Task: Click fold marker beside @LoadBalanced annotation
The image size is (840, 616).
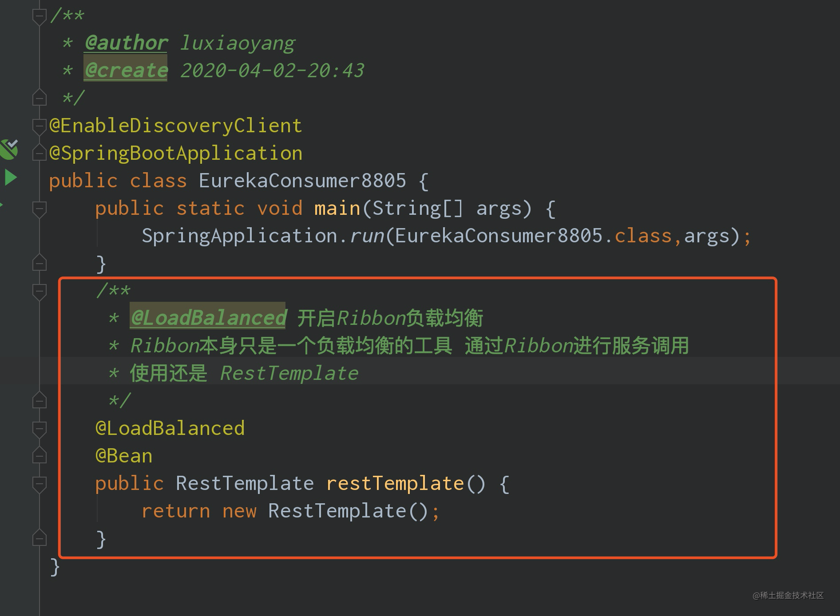Action: tap(40, 429)
